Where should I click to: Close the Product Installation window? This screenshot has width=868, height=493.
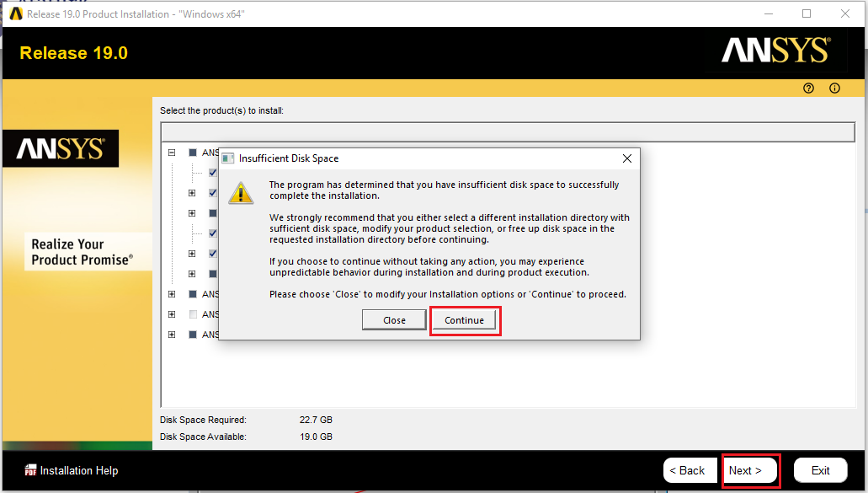(844, 13)
